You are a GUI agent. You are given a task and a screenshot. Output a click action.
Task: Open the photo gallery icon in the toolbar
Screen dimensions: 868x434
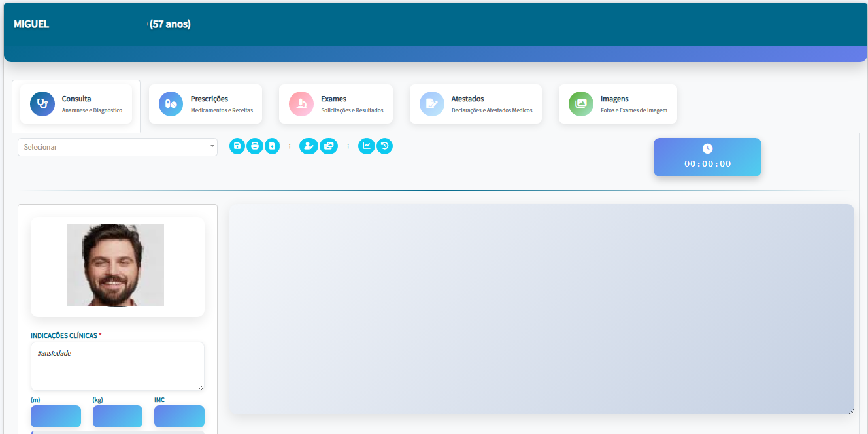coord(329,146)
